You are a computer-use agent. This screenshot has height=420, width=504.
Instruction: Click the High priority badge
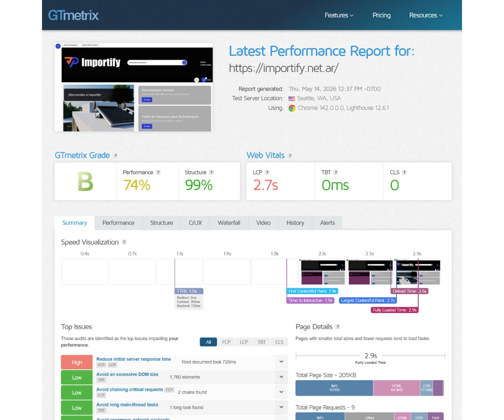pos(77,362)
